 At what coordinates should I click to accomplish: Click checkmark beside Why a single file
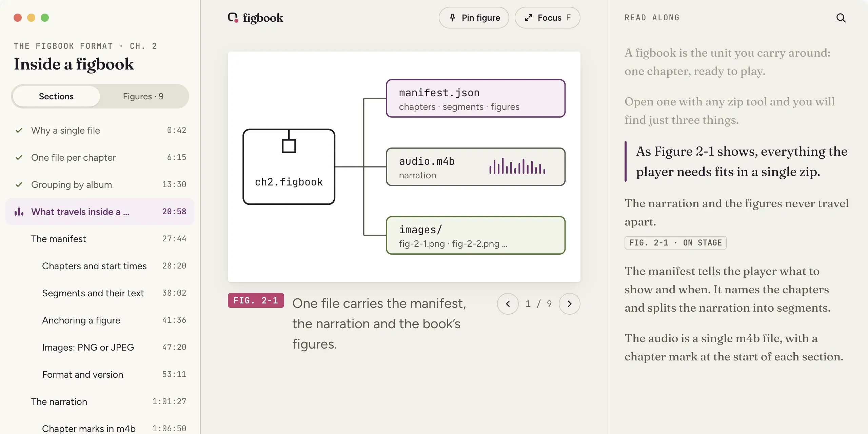coord(19,130)
